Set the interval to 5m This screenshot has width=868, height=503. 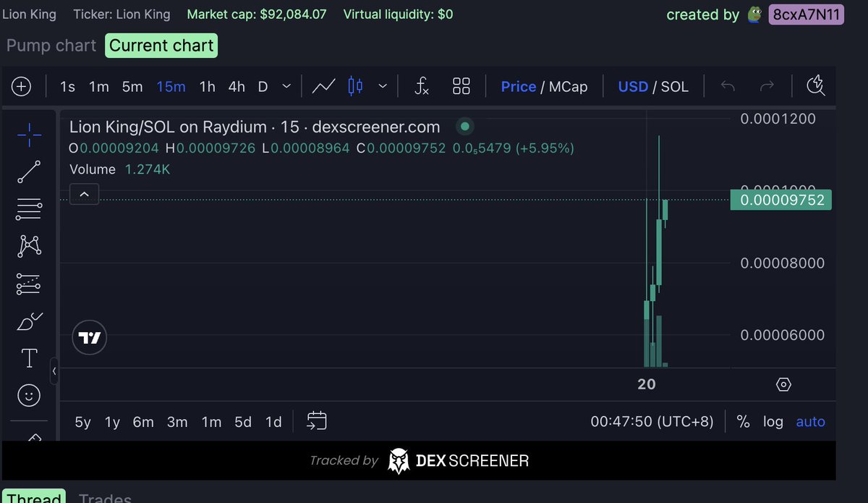(132, 87)
